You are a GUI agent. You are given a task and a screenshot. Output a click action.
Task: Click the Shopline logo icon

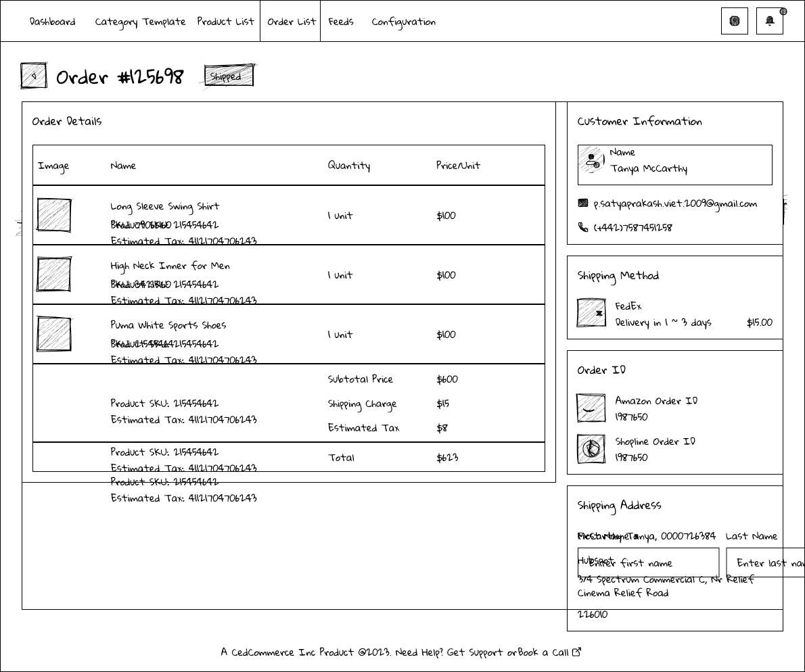click(591, 449)
